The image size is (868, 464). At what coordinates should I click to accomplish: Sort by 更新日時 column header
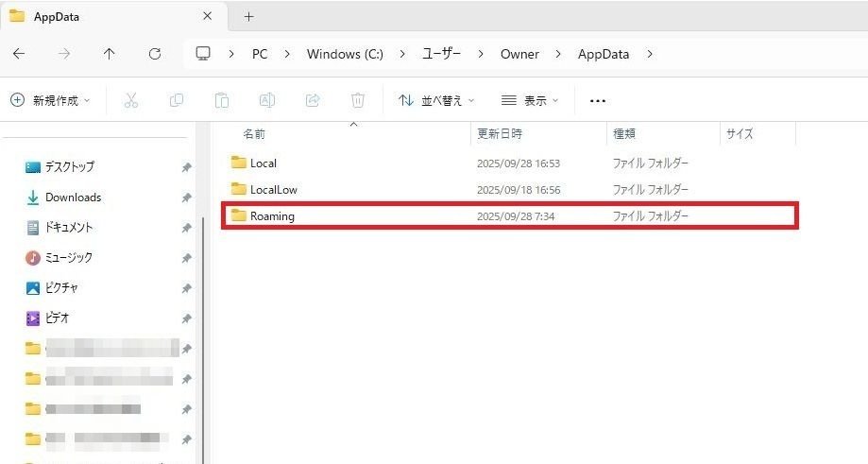tap(500, 134)
